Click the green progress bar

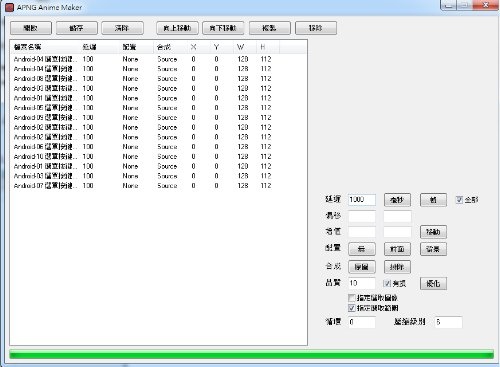[x=251, y=354]
